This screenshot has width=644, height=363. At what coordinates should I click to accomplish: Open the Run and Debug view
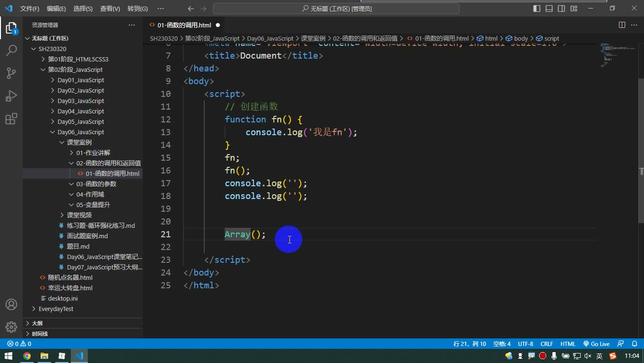[11, 96]
